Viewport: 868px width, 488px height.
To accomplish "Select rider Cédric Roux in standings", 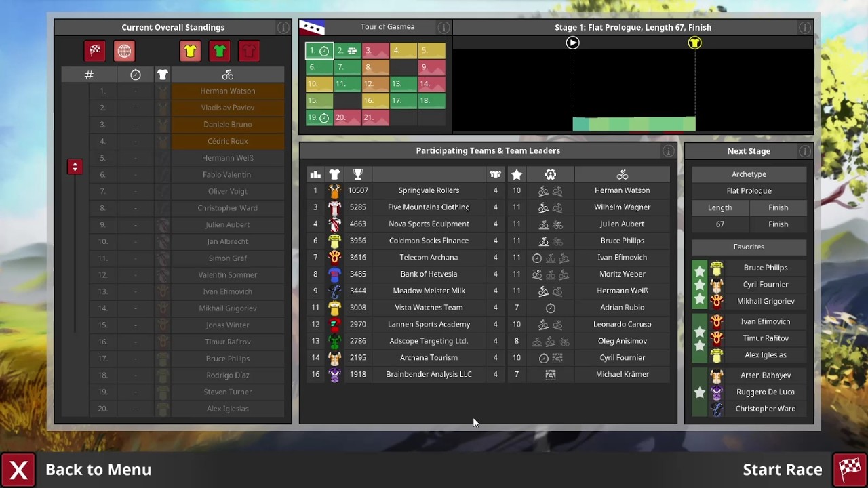I will pos(228,141).
